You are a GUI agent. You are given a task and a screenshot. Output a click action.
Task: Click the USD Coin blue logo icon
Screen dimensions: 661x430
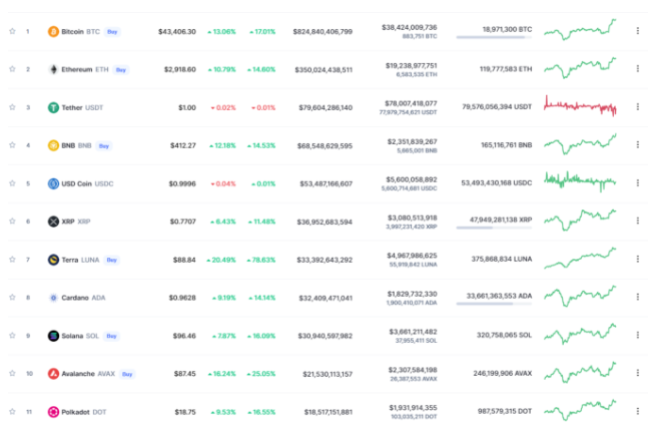pos(53,183)
